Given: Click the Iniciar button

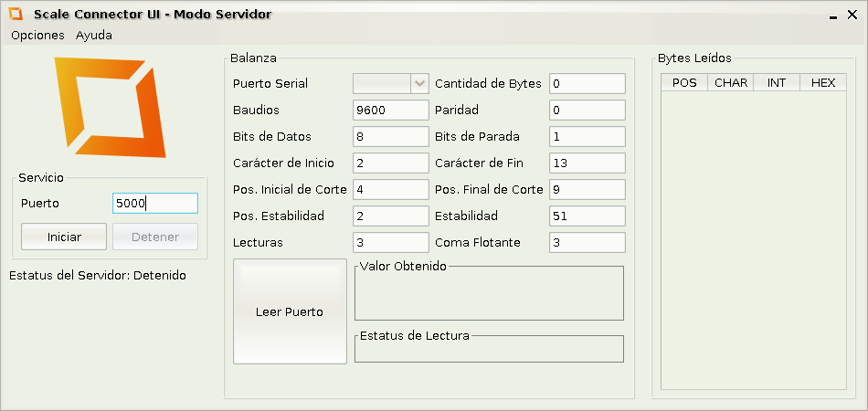Looking at the screenshot, I should [x=64, y=237].
